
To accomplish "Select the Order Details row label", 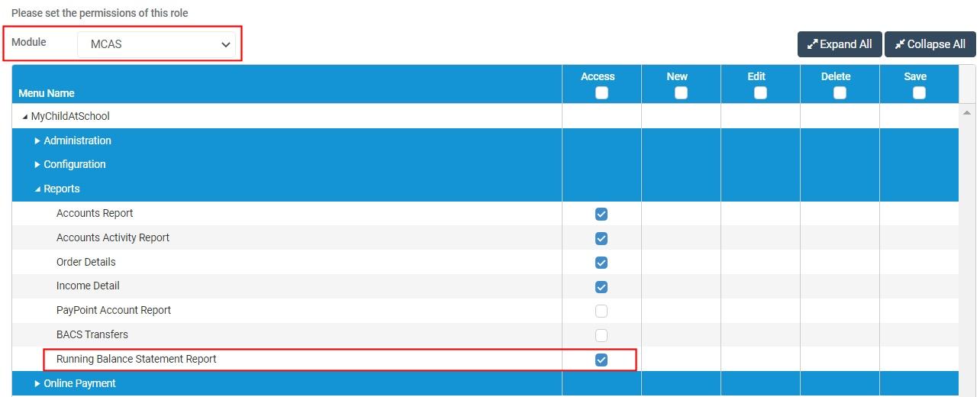I will [86, 262].
